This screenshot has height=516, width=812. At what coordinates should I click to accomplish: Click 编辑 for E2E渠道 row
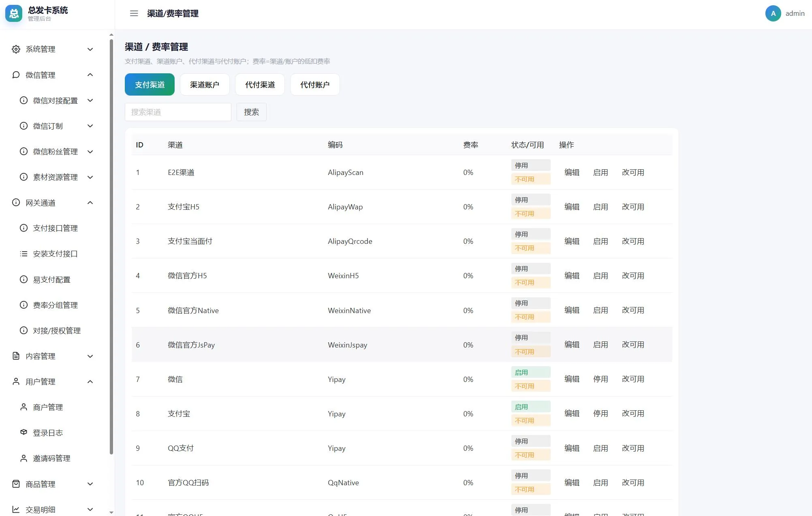(x=572, y=172)
